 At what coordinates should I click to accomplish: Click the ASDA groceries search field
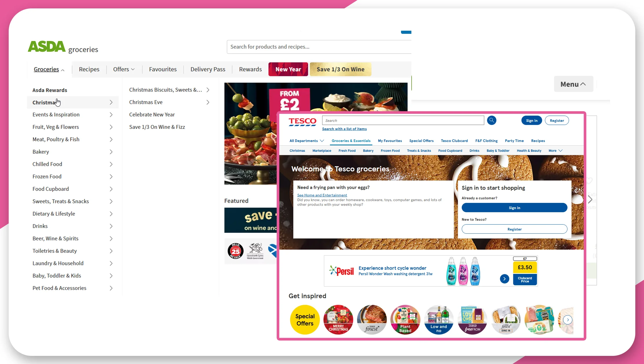tap(318, 46)
